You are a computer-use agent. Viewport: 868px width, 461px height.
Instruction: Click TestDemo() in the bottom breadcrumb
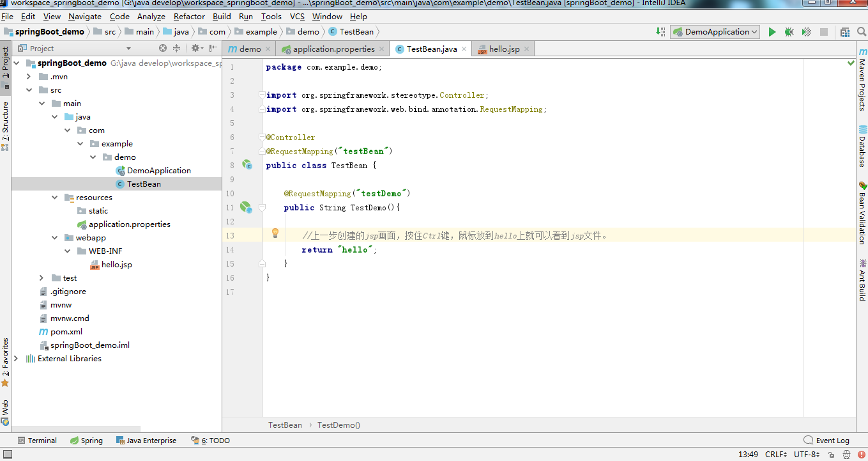(339, 425)
